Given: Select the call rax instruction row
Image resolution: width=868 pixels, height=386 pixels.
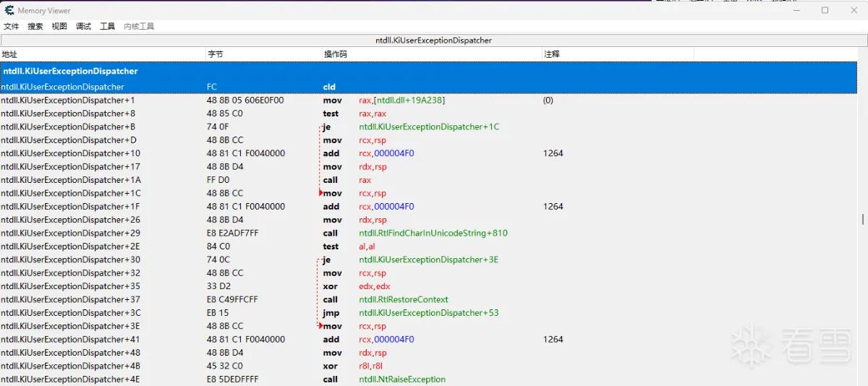Looking at the screenshot, I should click(430, 180).
